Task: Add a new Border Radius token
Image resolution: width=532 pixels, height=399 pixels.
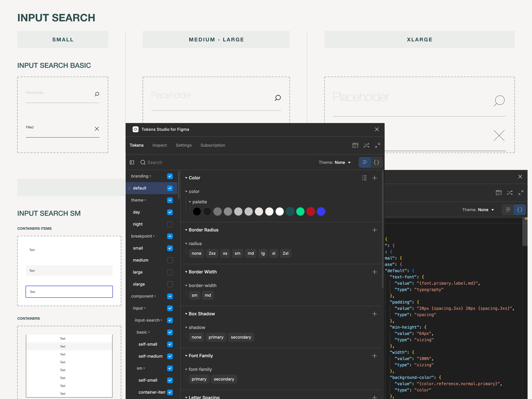Action: 374,230
